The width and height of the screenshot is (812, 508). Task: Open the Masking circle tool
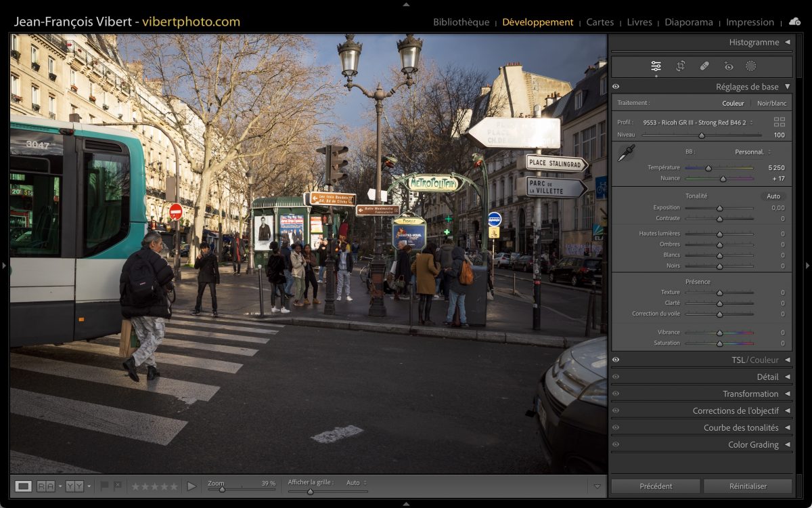(x=750, y=66)
